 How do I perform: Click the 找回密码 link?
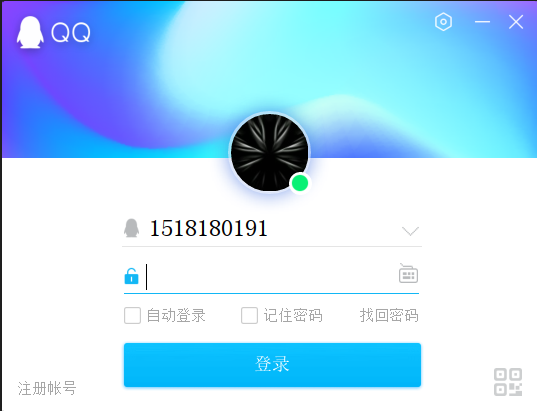[x=389, y=315]
